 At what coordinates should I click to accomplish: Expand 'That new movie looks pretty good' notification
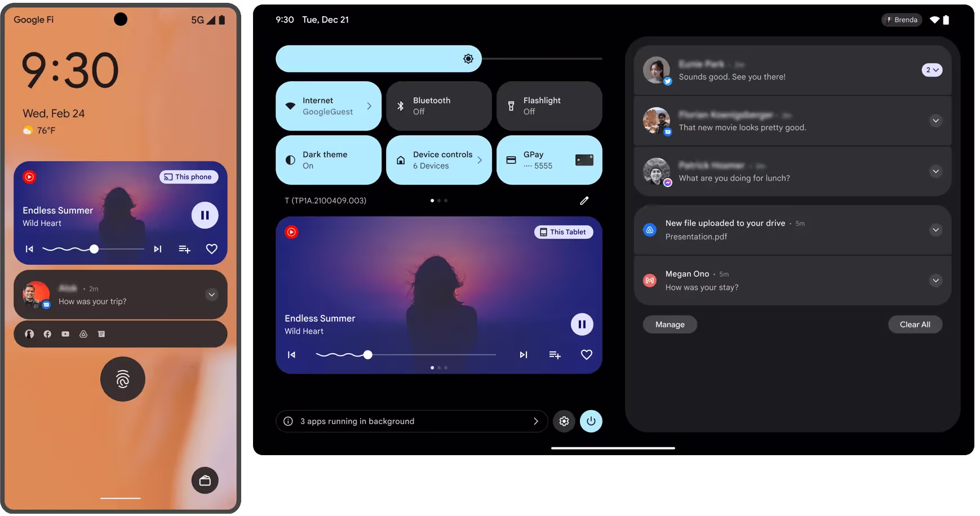point(935,121)
